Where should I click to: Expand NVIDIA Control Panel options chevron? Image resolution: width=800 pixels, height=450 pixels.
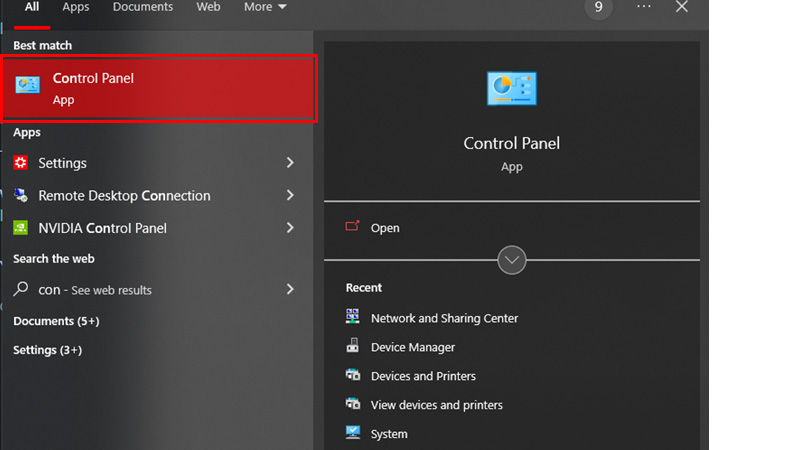[x=290, y=228]
